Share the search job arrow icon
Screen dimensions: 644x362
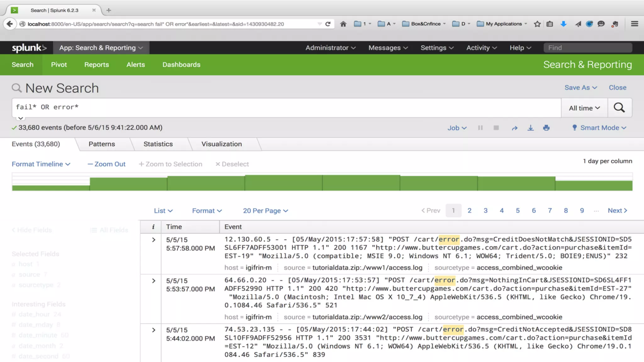click(514, 128)
